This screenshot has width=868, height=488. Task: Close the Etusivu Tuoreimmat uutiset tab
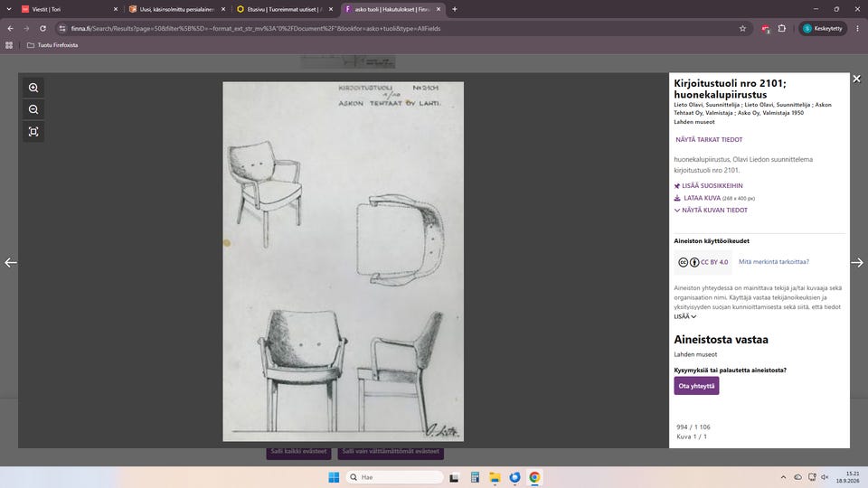click(x=331, y=9)
